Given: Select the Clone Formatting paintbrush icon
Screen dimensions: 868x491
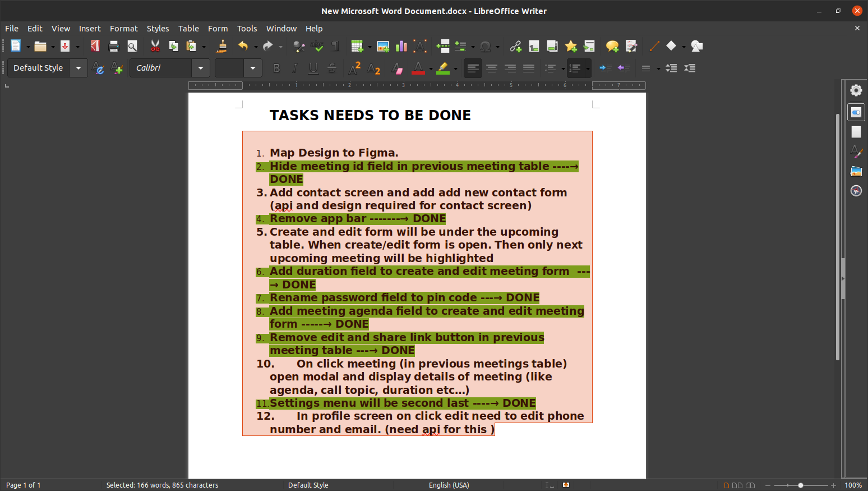Looking at the screenshot, I should coord(222,46).
